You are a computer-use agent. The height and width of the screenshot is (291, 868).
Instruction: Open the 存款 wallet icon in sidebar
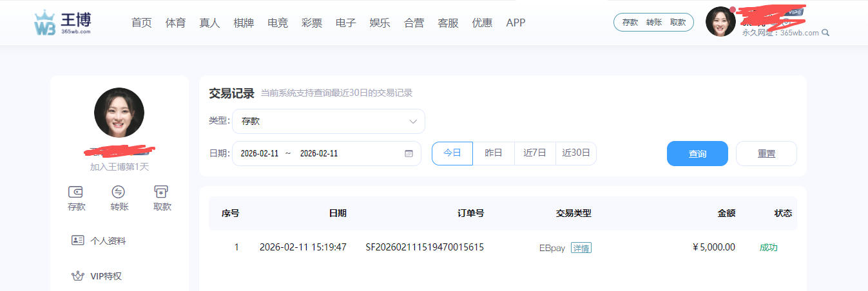tap(76, 192)
